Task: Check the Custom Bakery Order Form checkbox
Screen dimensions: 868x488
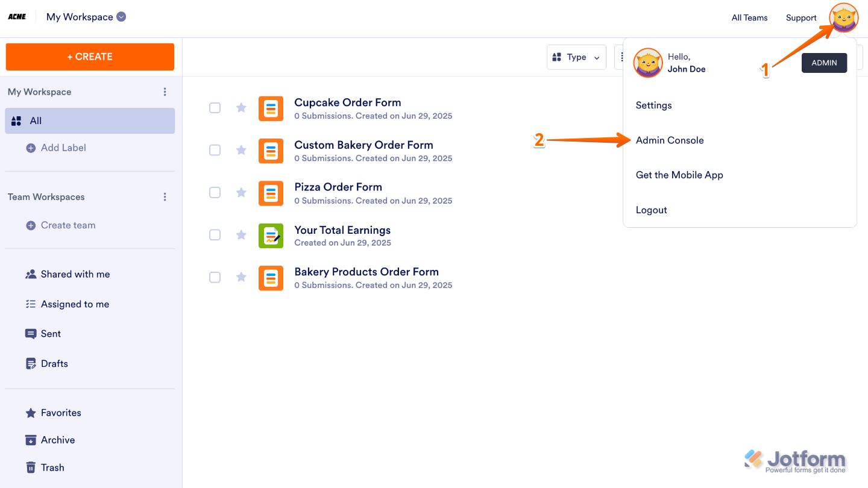Action: pyautogui.click(x=215, y=150)
